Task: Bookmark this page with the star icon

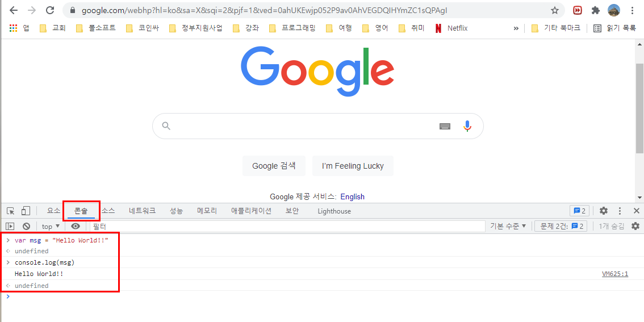Action: pyautogui.click(x=554, y=10)
